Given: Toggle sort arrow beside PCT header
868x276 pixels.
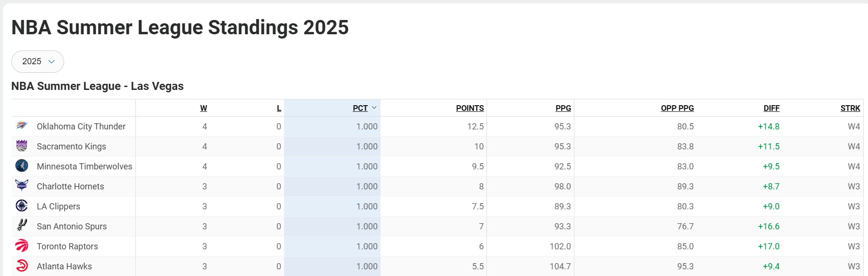Looking at the screenshot, I should pos(374,108).
